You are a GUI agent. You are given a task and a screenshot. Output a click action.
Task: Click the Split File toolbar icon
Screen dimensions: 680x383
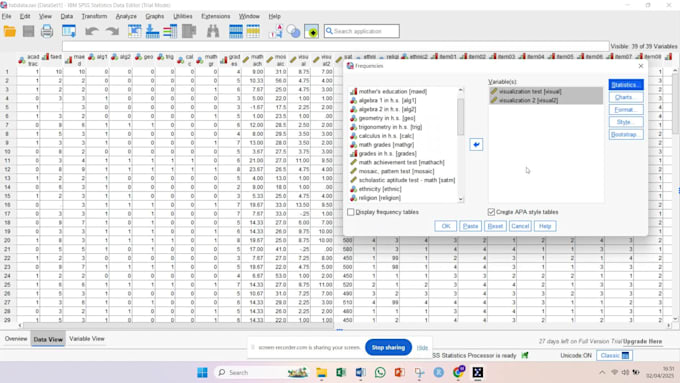pos(235,31)
